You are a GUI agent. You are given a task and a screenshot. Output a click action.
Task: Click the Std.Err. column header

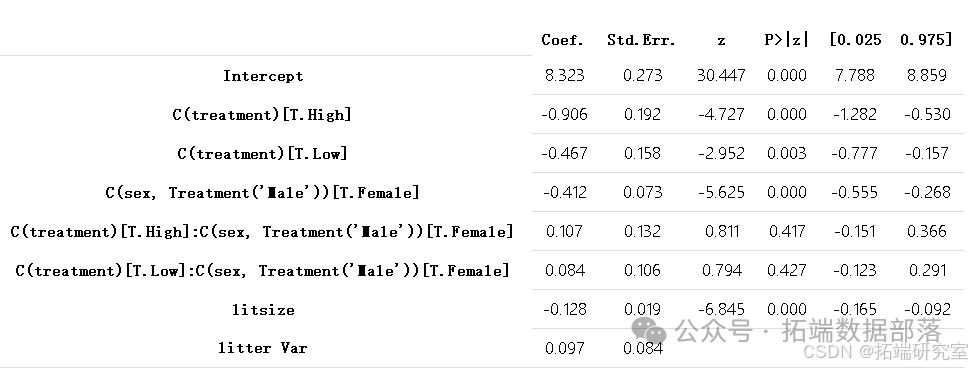[x=642, y=40]
